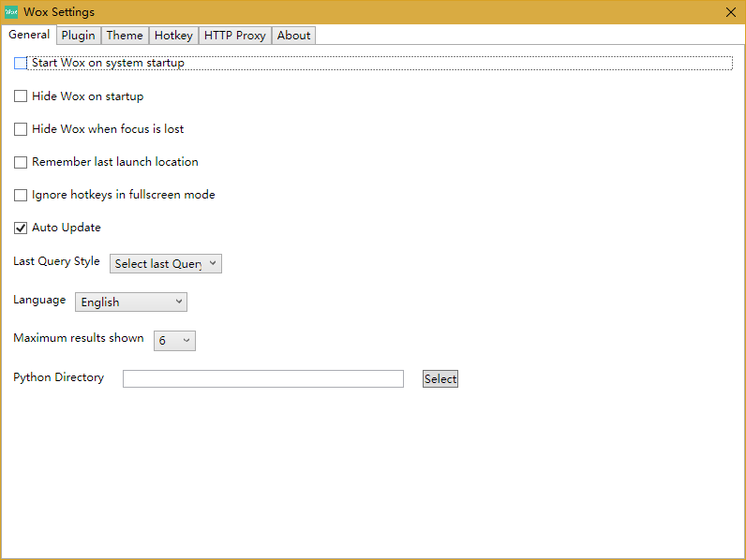Viewport: 746px width, 560px height.
Task: Uncheck the Auto Update checkbox
Action: (x=21, y=228)
